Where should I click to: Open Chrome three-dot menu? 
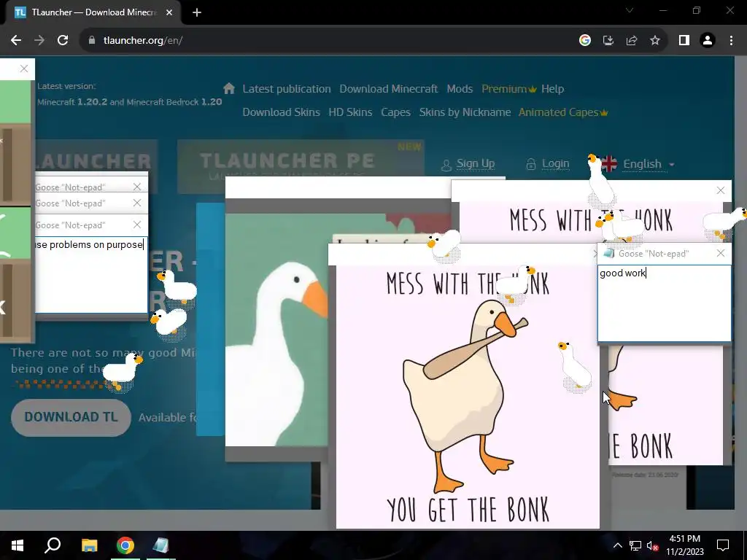[x=731, y=41]
